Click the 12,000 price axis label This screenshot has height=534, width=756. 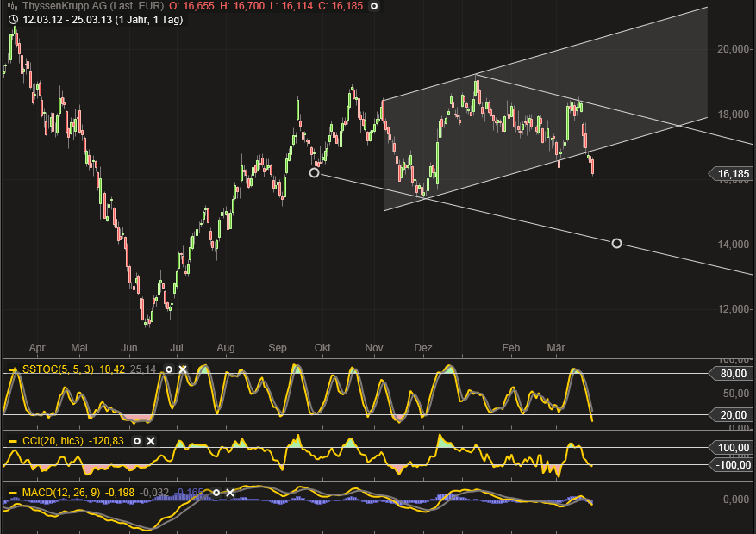pos(733,309)
